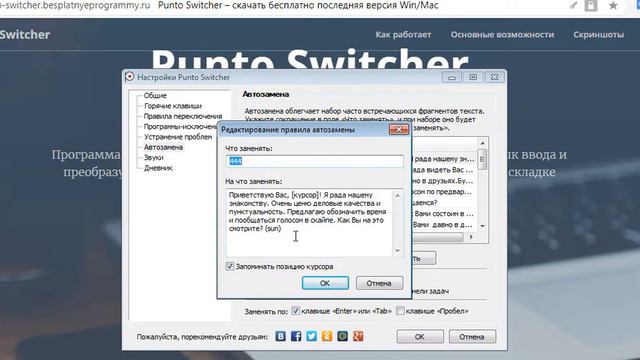Click autocorrect list scroll up arrow
Viewport: 640px width, 360px height.
482,143
